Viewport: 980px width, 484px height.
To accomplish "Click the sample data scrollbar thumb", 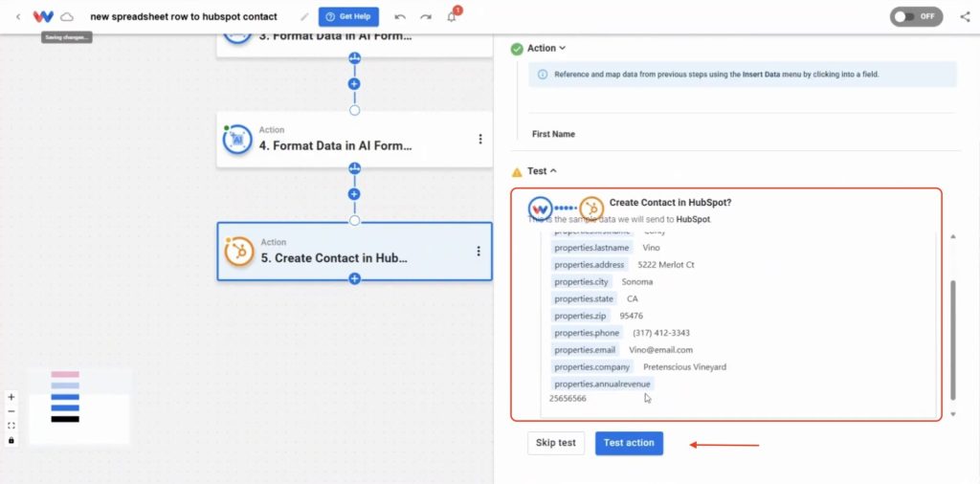I will point(952,341).
